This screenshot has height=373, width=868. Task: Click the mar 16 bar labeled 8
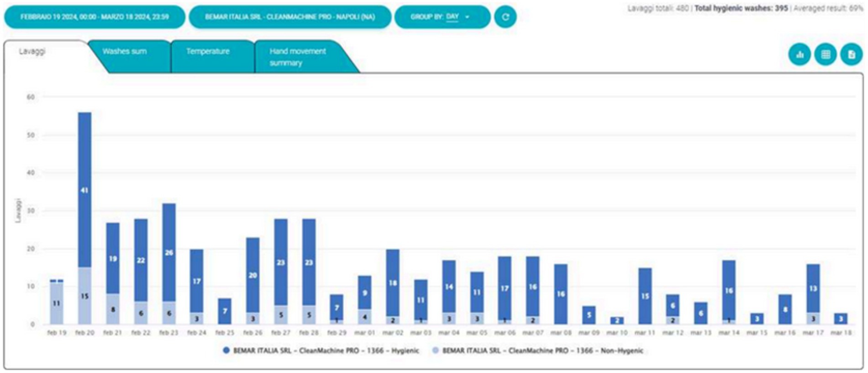tap(785, 309)
